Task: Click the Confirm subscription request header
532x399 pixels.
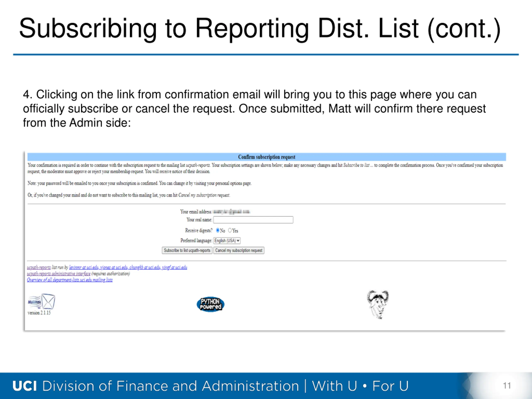Action: (266, 157)
